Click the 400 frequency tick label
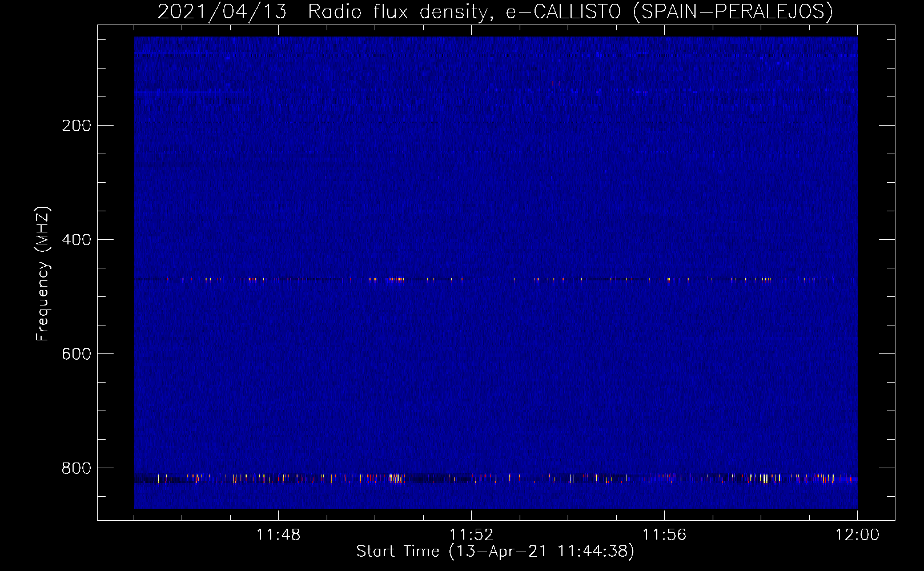 (x=77, y=240)
